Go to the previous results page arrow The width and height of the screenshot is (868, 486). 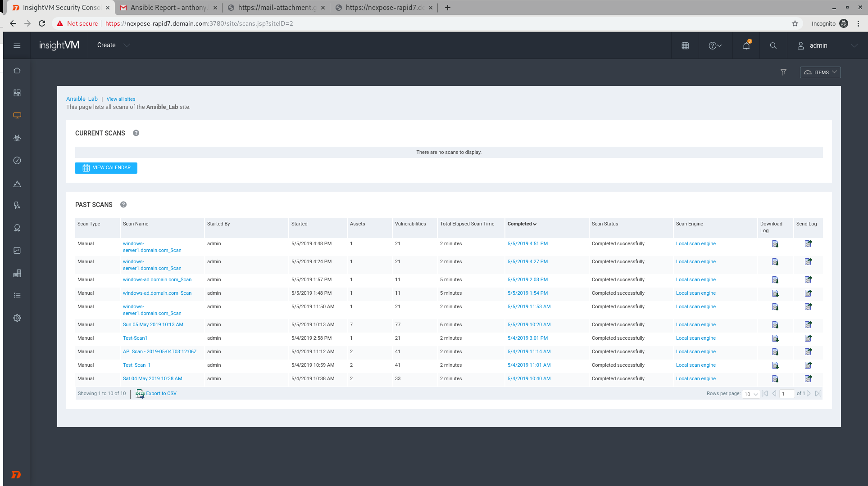pyautogui.click(x=774, y=394)
